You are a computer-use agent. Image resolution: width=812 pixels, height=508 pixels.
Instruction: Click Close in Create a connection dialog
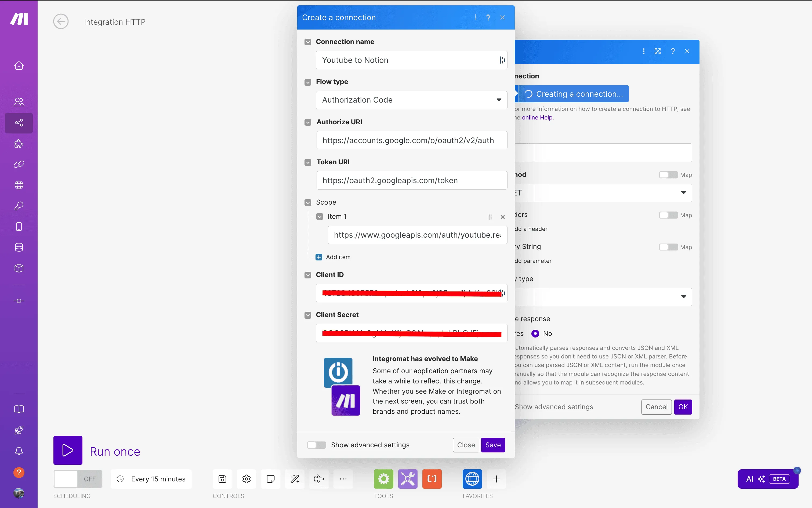[x=466, y=445]
